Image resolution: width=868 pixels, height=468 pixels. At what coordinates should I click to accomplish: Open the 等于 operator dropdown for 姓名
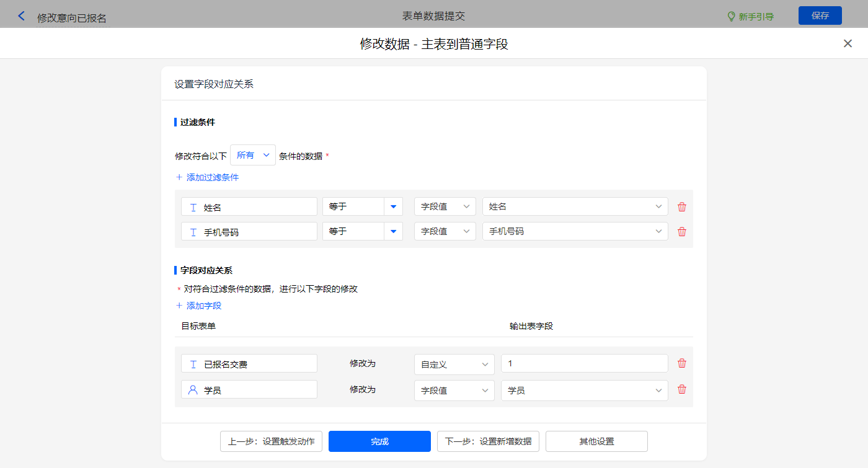click(393, 206)
